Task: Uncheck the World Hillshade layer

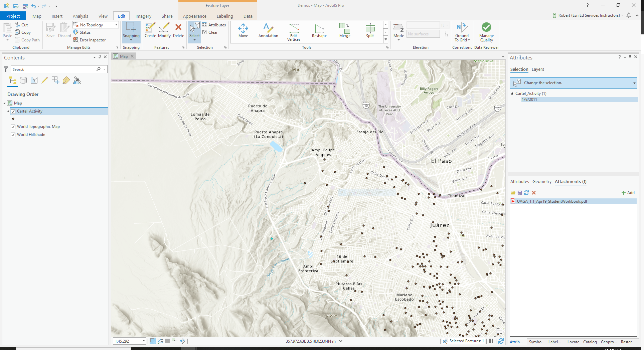Action: (x=13, y=135)
